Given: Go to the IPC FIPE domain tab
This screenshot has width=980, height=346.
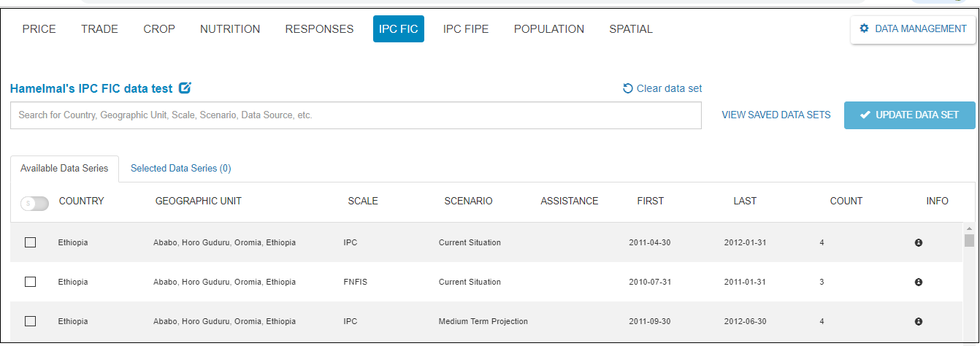Looking at the screenshot, I should (465, 29).
